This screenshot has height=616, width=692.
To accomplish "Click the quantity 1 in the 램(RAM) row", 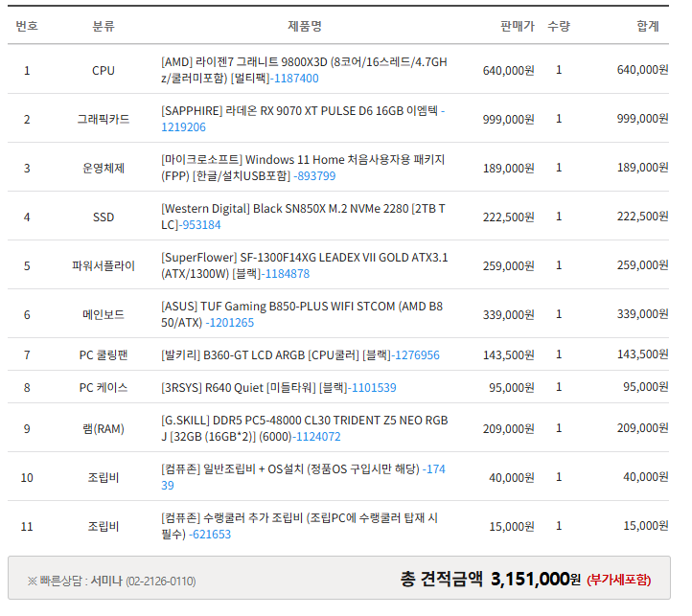I will [559, 428].
